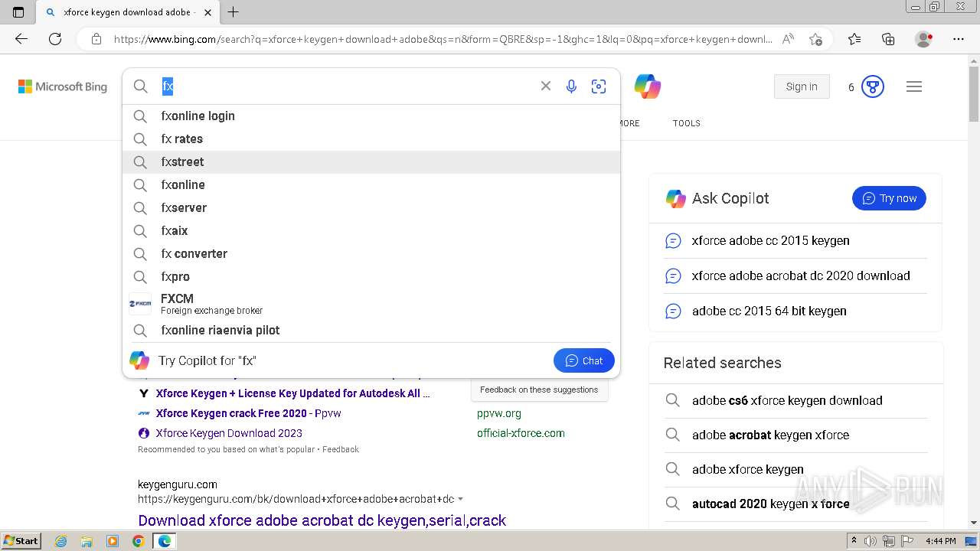Viewport: 980px width, 551px height.
Task: Click Try now in Ask Copilot
Action: pos(889,198)
